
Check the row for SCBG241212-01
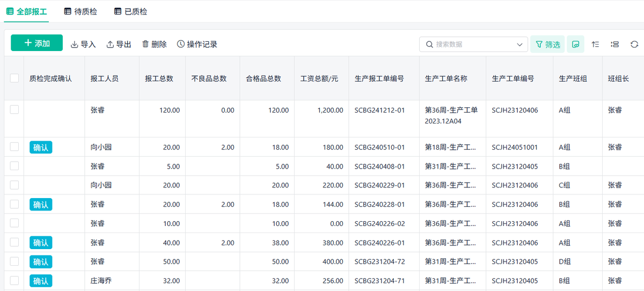click(x=14, y=110)
